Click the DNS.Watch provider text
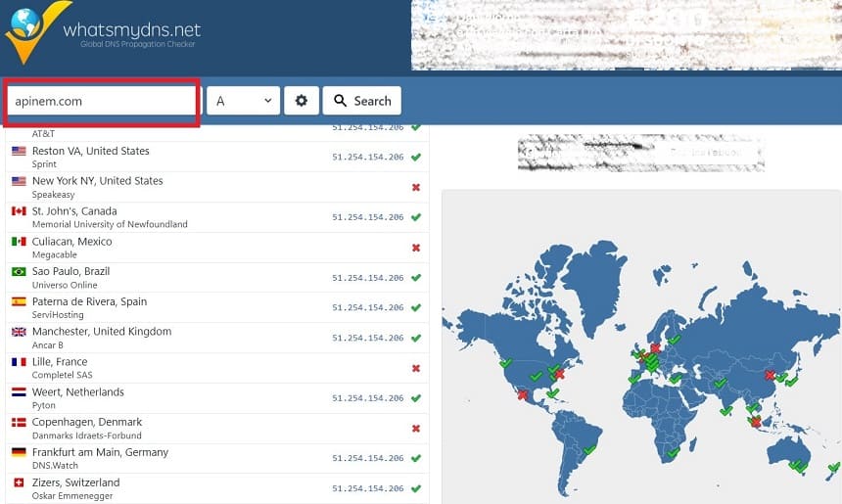 pyautogui.click(x=55, y=466)
